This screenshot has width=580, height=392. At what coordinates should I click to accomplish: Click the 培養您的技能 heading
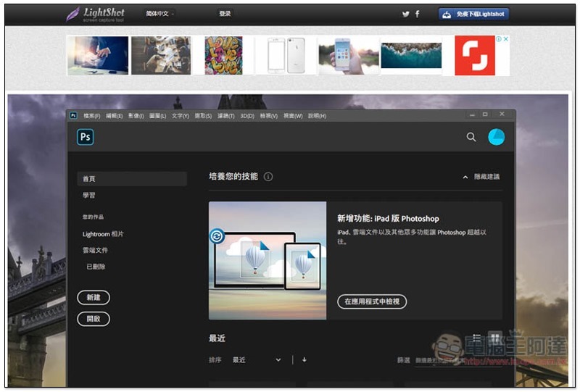pos(233,176)
